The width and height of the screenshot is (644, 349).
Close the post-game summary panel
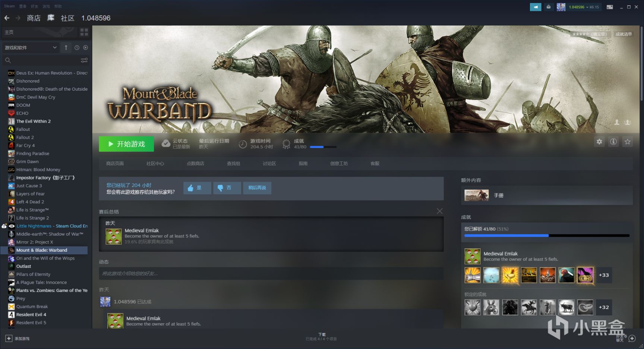(440, 211)
